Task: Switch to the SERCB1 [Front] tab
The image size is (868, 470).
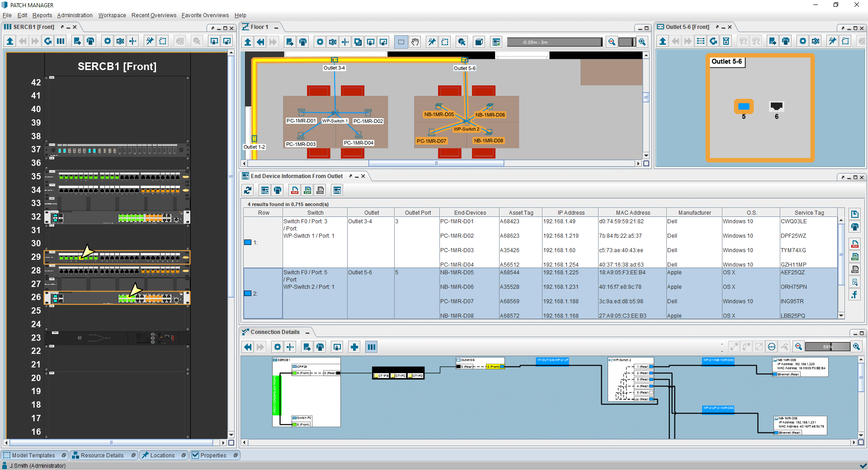Action: pos(33,27)
